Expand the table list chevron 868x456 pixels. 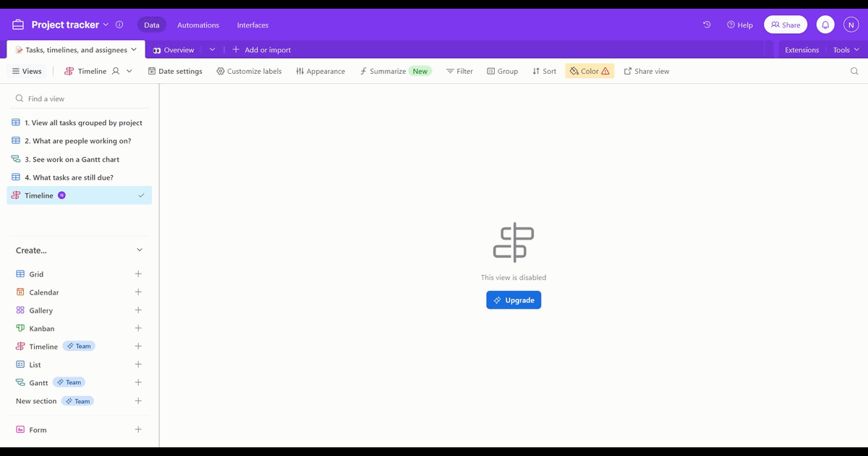[x=212, y=50]
